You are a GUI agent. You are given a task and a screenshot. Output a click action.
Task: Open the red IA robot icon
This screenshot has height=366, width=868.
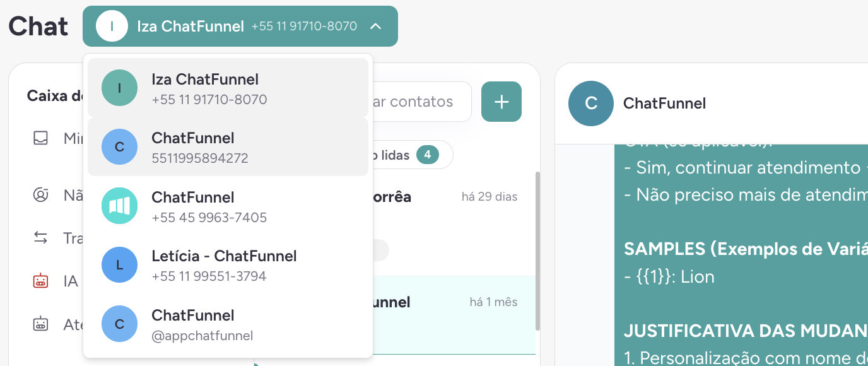click(x=41, y=281)
